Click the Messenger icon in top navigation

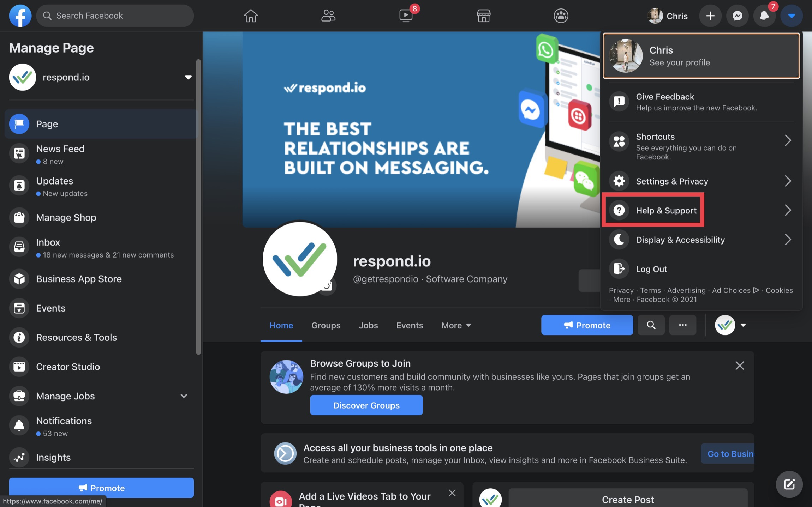tap(738, 16)
